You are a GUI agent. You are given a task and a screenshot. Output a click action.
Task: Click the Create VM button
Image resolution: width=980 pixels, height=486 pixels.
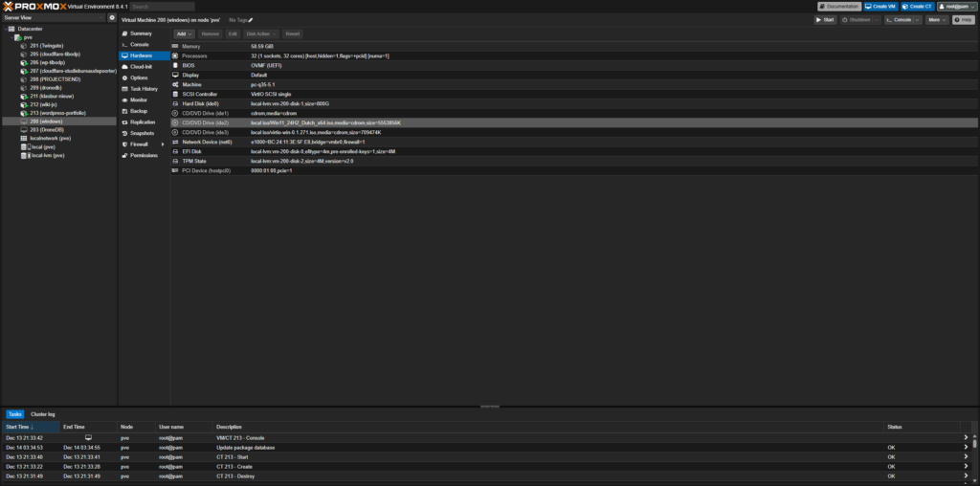coord(880,6)
